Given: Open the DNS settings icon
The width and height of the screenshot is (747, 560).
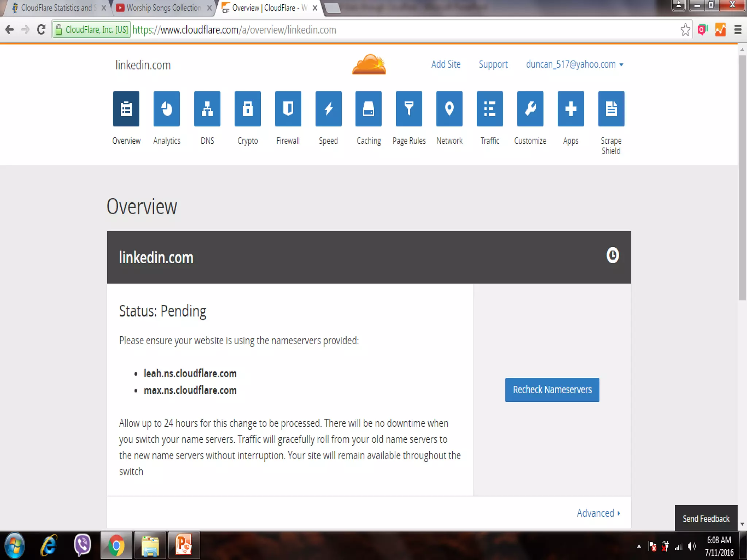Looking at the screenshot, I should [207, 109].
